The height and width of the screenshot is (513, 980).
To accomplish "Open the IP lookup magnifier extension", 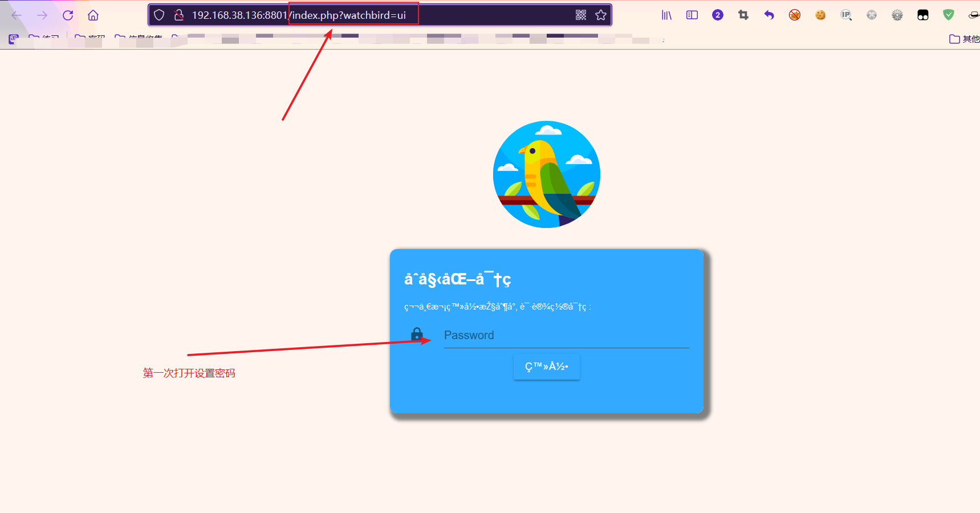I will (x=846, y=15).
